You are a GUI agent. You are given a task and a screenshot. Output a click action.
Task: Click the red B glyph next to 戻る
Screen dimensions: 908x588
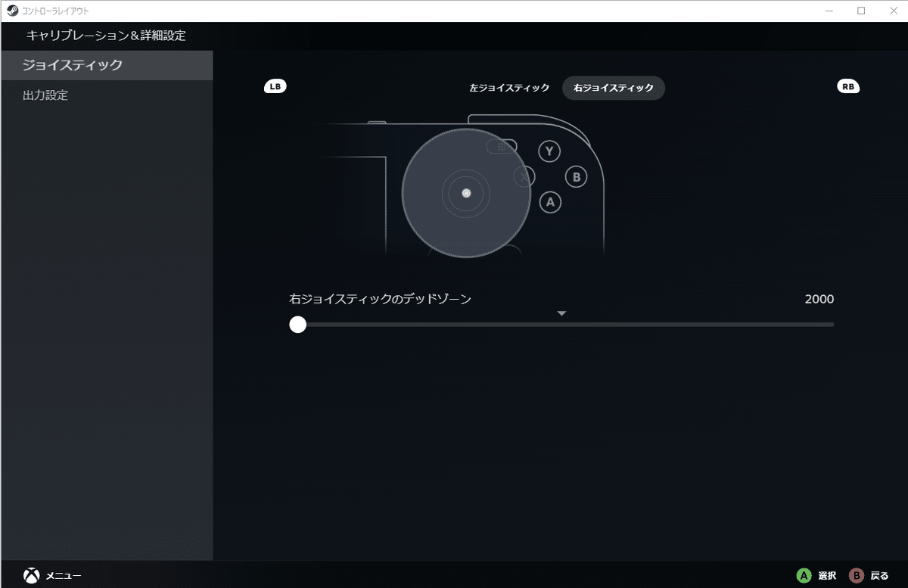(x=857, y=576)
